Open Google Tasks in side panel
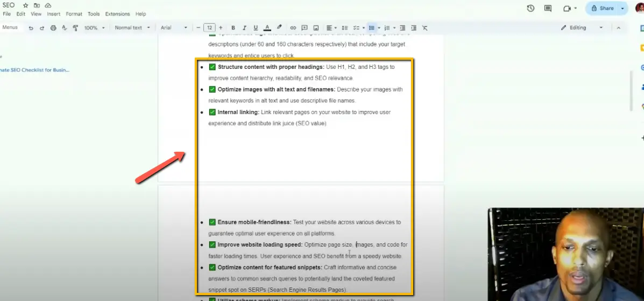644x301 pixels. tap(642, 67)
